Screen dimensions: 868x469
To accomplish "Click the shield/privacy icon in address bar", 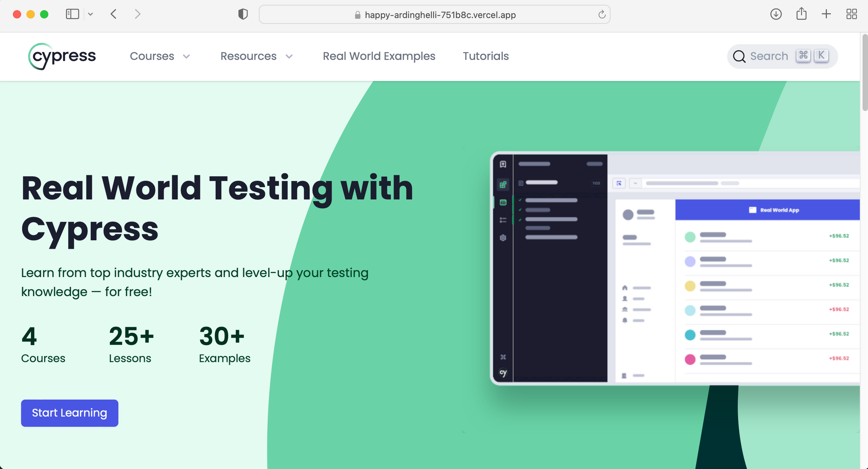I will pos(242,14).
